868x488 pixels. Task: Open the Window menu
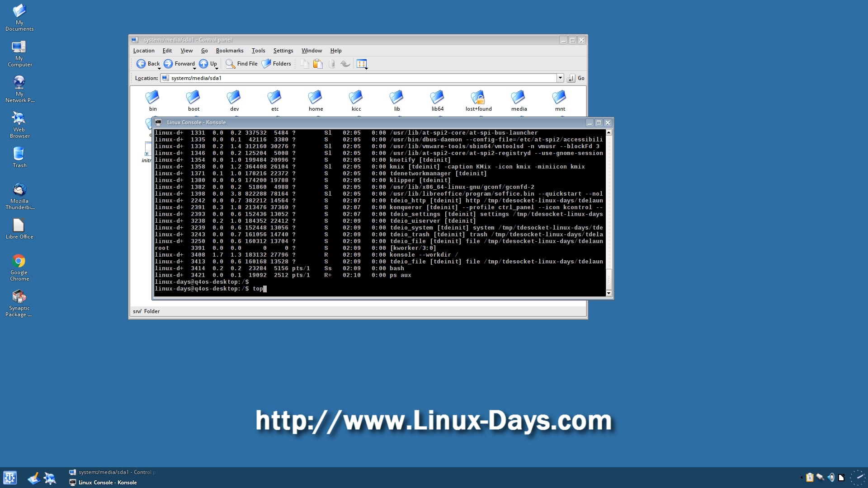point(311,51)
